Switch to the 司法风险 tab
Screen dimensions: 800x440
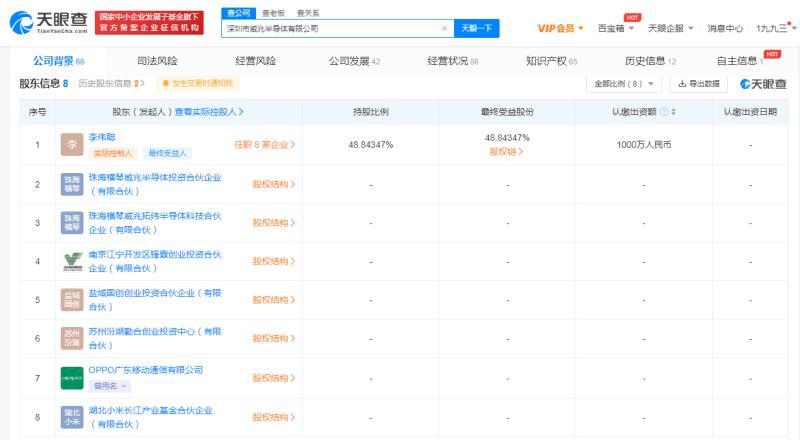click(x=156, y=61)
